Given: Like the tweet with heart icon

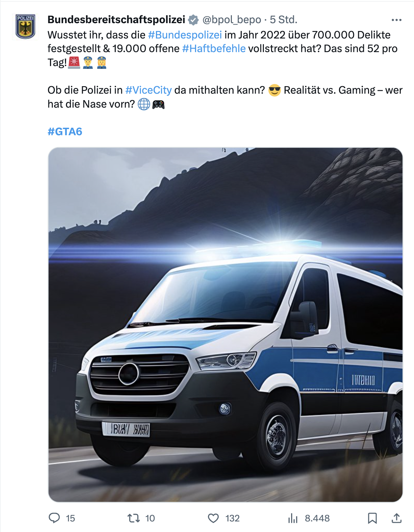Looking at the screenshot, I should click(213, 518).
